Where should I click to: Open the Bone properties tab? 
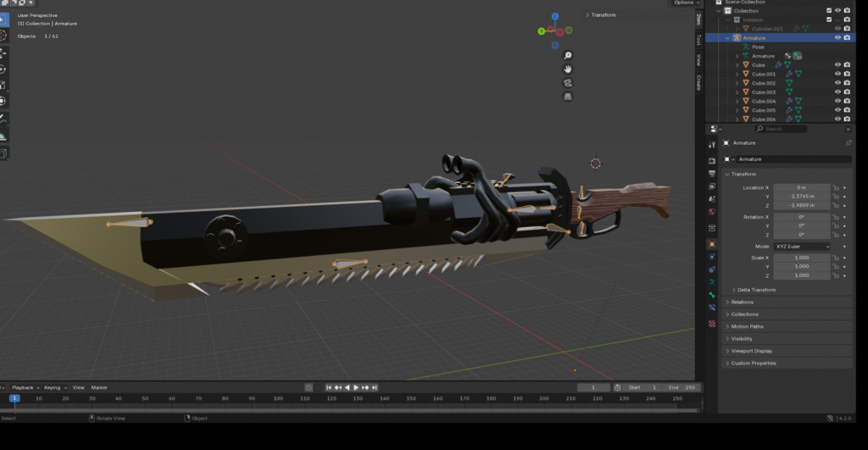(712, 295)
